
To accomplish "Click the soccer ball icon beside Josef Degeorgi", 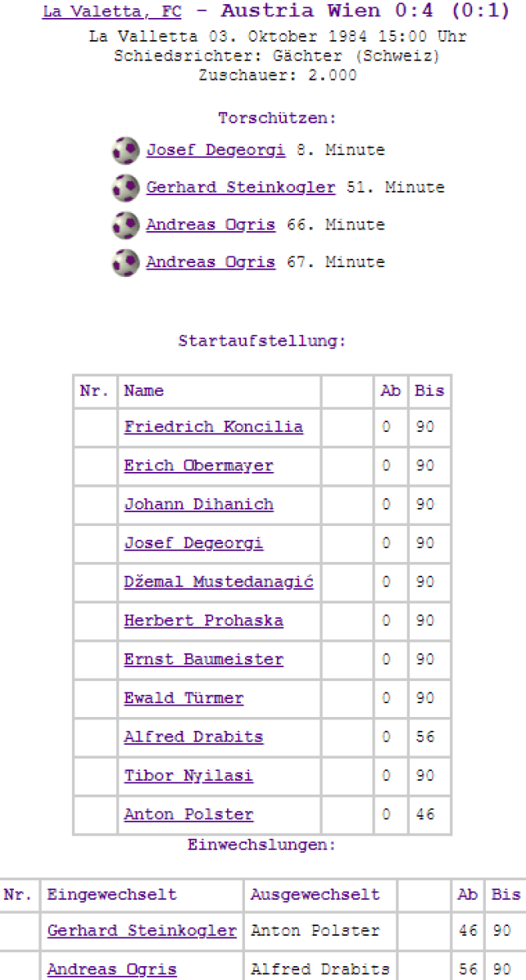I will 126,150.
